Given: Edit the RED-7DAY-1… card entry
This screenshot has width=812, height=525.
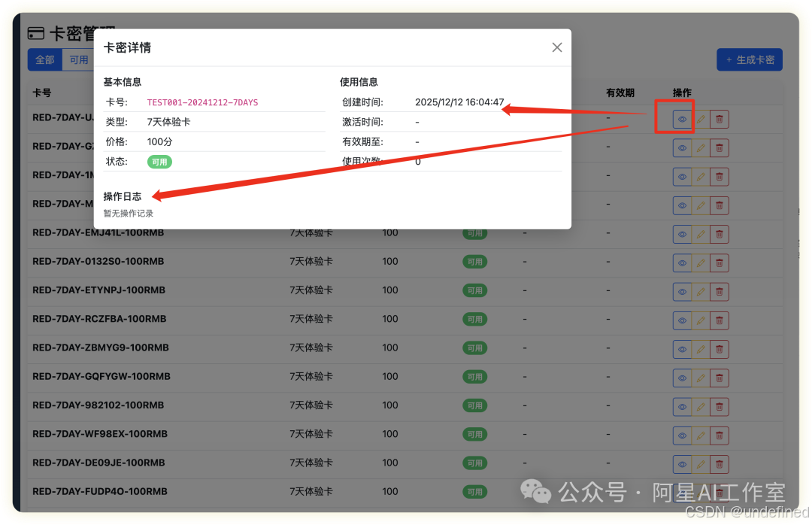Looking at the screenshot, I should (x=701, y=177).
